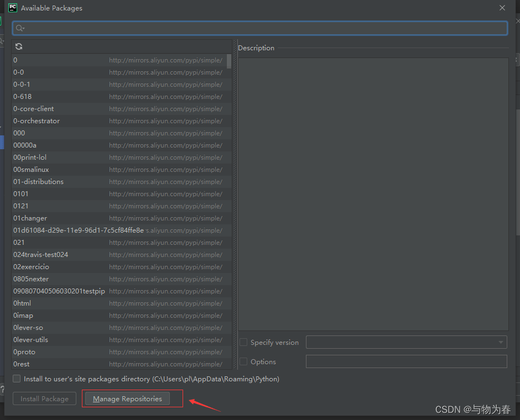Toggle Install to user's site packages directory

pyautogui.click(x=17, y=379)
